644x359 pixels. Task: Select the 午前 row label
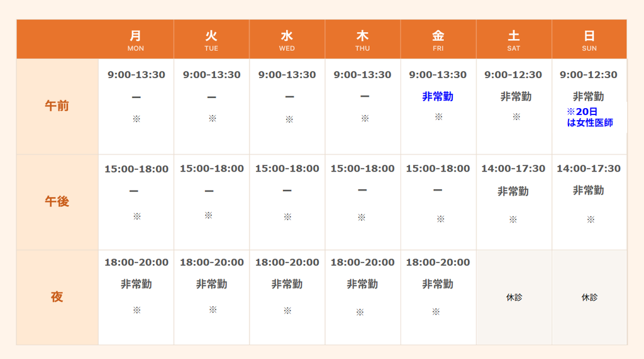(x=57, y=106)
